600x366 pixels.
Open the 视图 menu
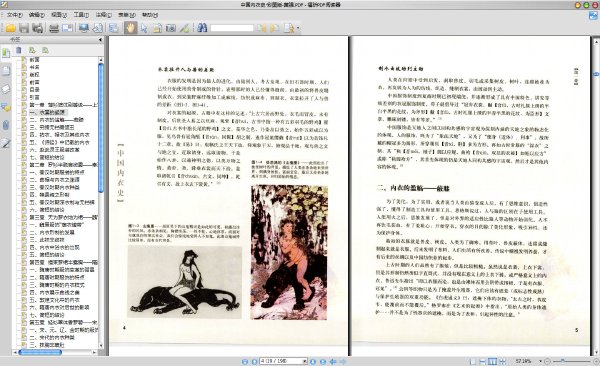tap(59, 15)
